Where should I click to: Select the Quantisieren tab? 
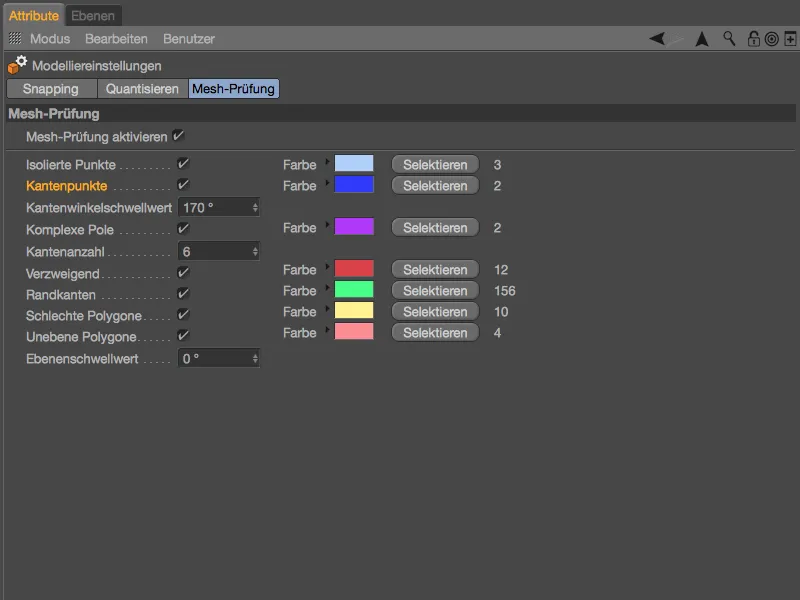[x=142, y=89]
